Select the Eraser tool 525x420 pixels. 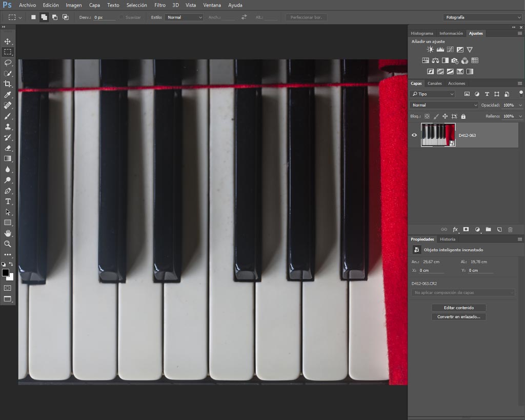7,148
